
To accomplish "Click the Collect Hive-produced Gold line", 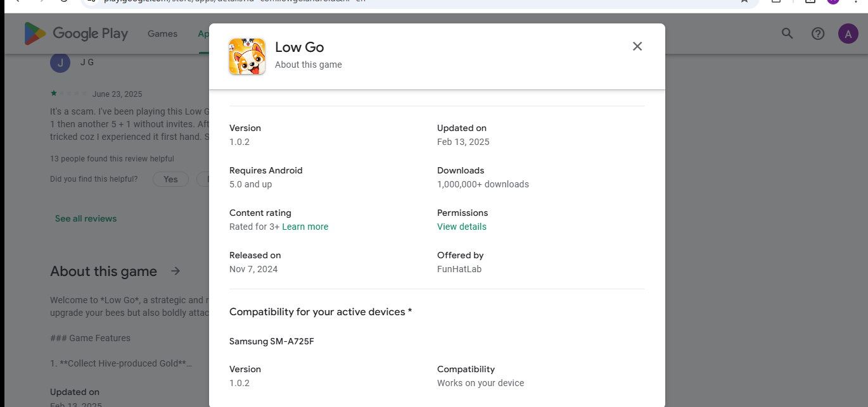I will coord(121,363).
